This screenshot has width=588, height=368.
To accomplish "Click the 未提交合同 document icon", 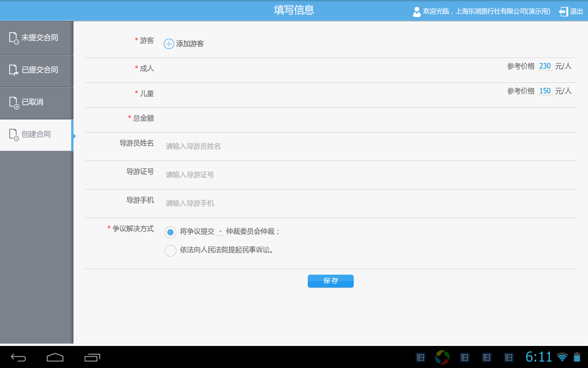I will [14, 38].
